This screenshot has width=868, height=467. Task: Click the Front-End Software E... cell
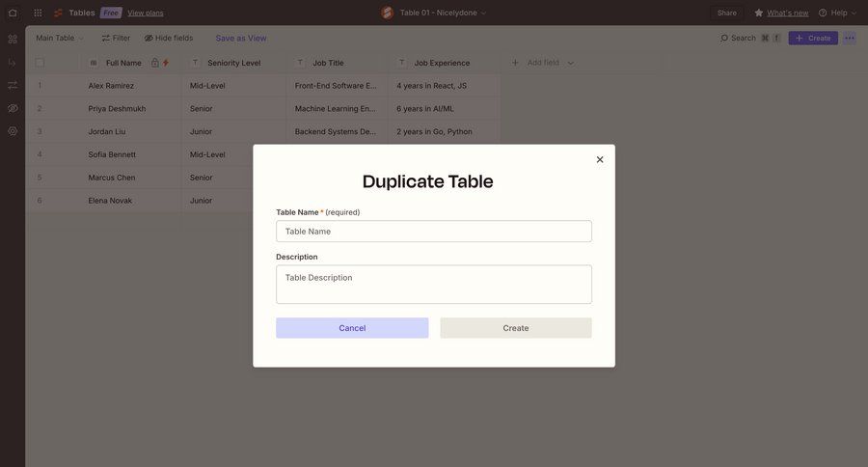point(338,86)
